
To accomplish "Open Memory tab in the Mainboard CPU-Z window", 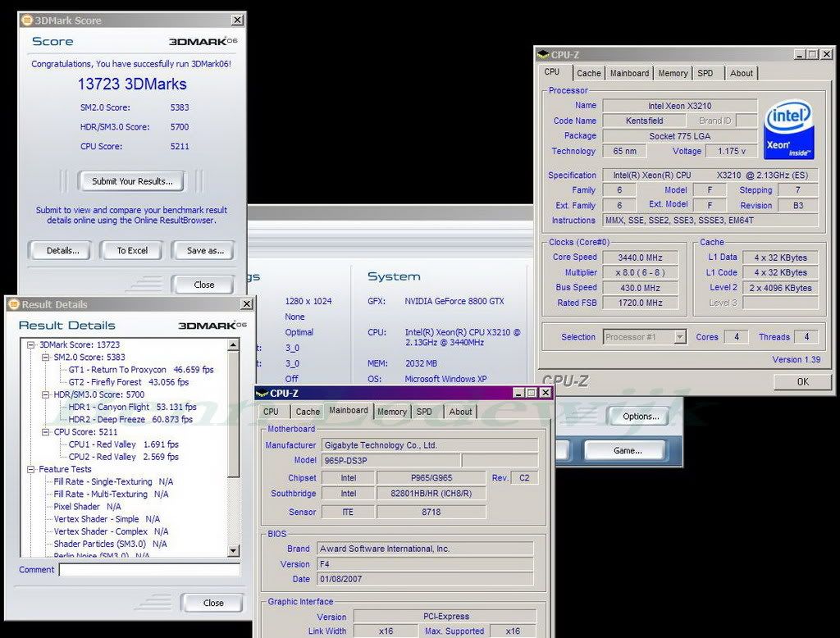I will coord(391,412).
